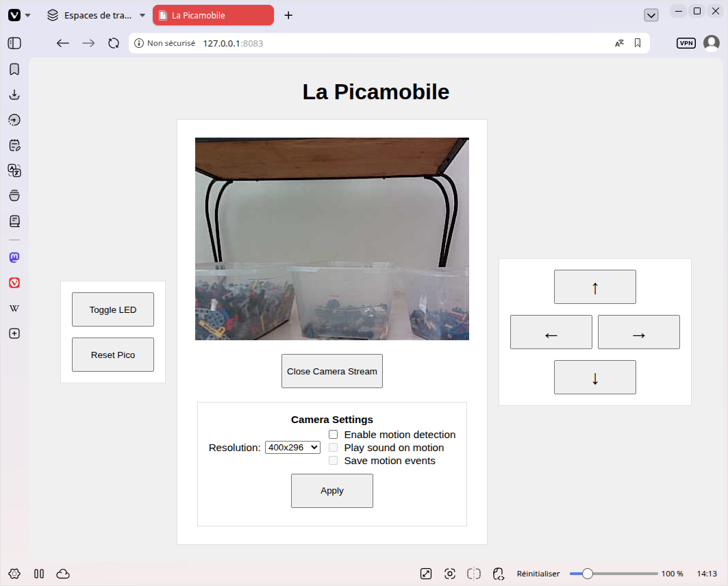Open the Wikipedia web panel
Screen dimensions: 728x586
(14, 308)
